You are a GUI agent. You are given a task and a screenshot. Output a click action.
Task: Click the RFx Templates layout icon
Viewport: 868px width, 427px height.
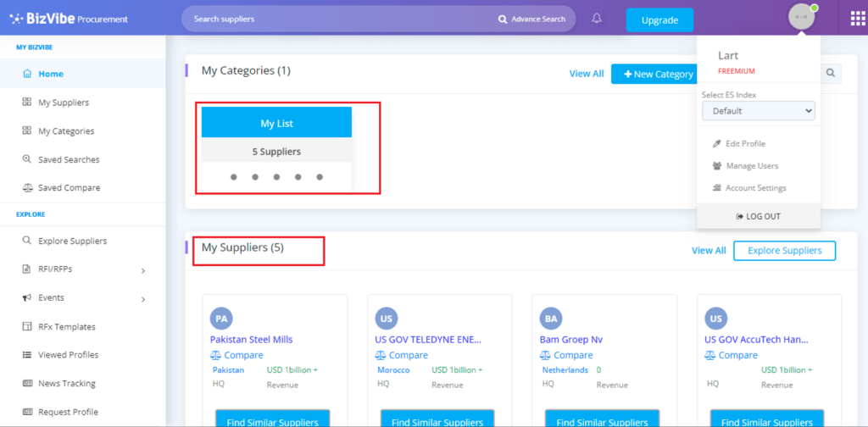point(26,326)
